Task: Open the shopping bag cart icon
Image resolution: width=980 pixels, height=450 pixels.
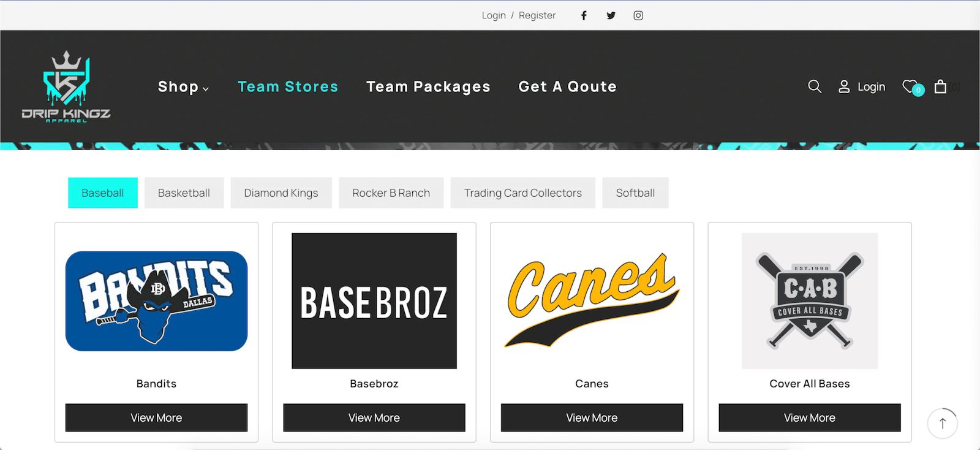Action: 940,86
